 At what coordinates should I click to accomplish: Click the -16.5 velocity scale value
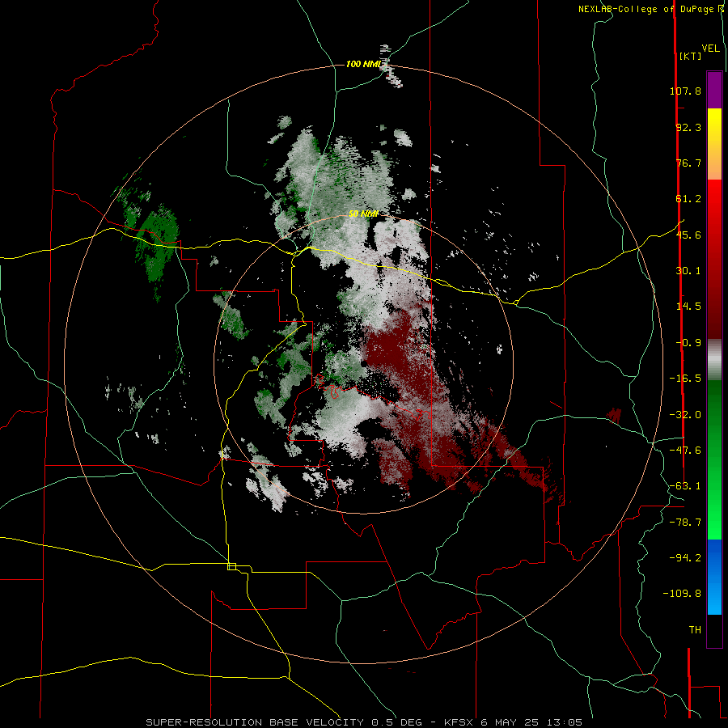pos(685,379)
